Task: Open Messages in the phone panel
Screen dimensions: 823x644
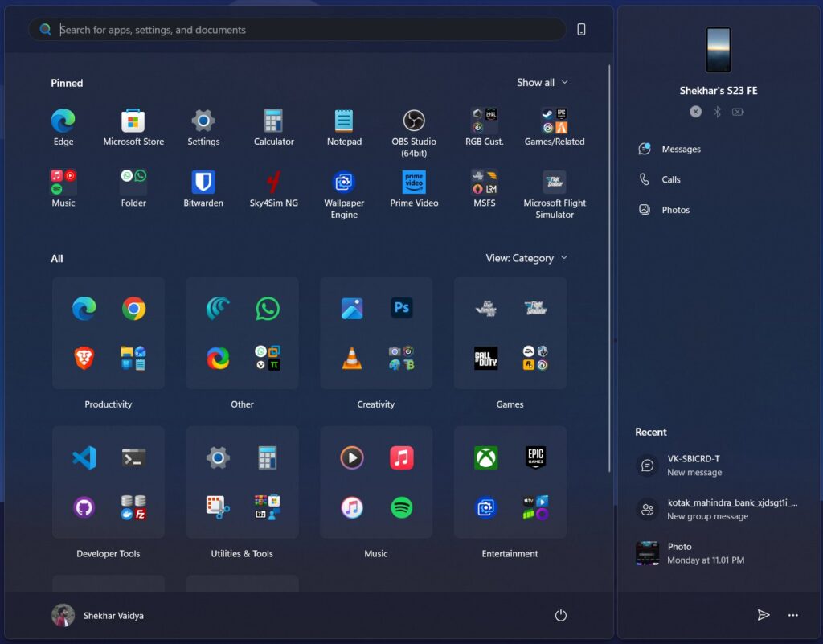Action: point(681,149)
